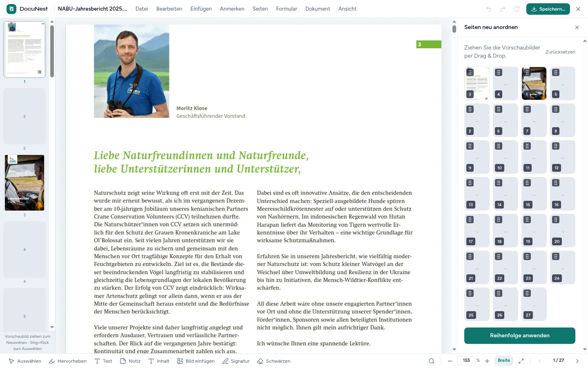Image resolution: width=588 pixels, height=368 pixels.
Task: Click the DocuNest logo icon
Action: pyautogui.click(x=11, y=9)
